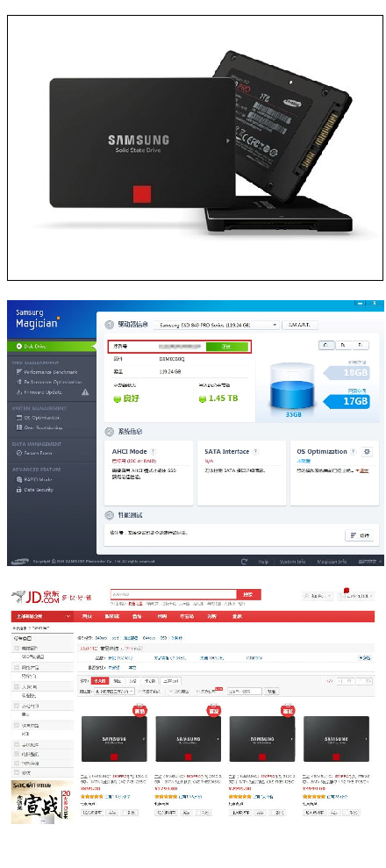Screen dimensions: 386x868
Task: Open Firmware Update in the sidebar
Action: [x=39, y=392]
